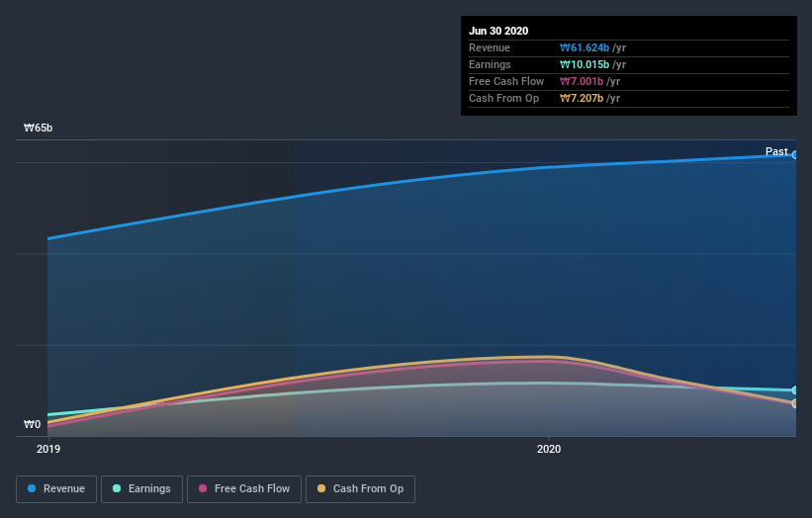Click the Earnings endpoint marker on the teal line

795,390
